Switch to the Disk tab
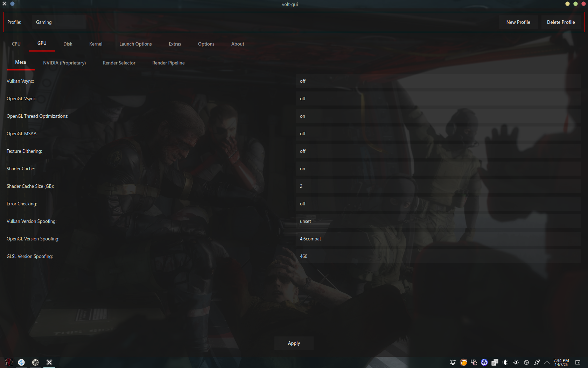The image size is (588, 368). coord(68,44)
